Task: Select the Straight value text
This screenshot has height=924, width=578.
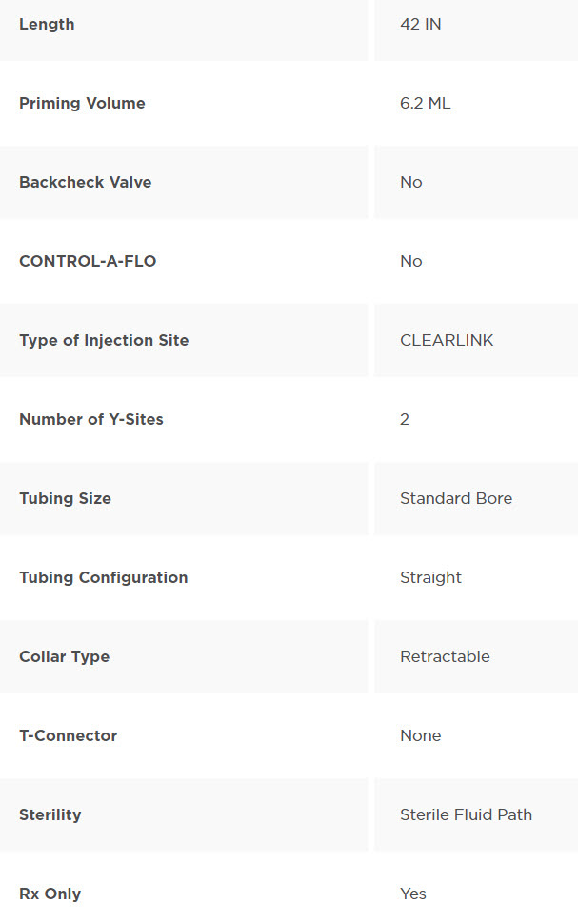Action: click(430, 577)
